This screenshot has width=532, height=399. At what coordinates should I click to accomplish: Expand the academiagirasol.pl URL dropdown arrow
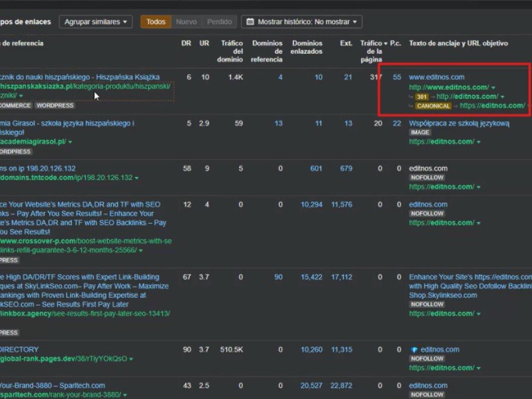pyautogui.click(x=70, y=142)
